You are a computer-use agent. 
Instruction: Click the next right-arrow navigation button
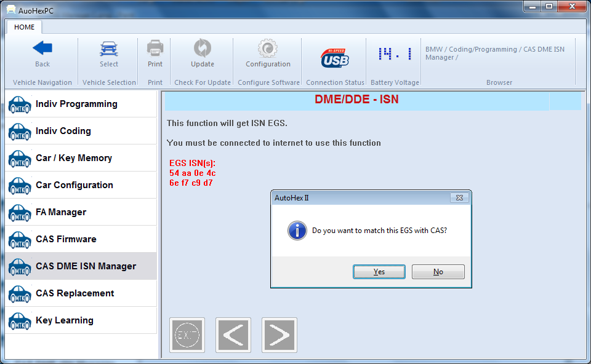tap(279, 335)
